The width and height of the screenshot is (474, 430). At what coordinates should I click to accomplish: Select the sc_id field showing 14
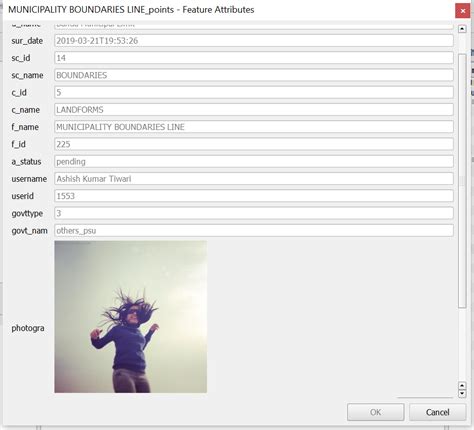(x=254, y=58)
